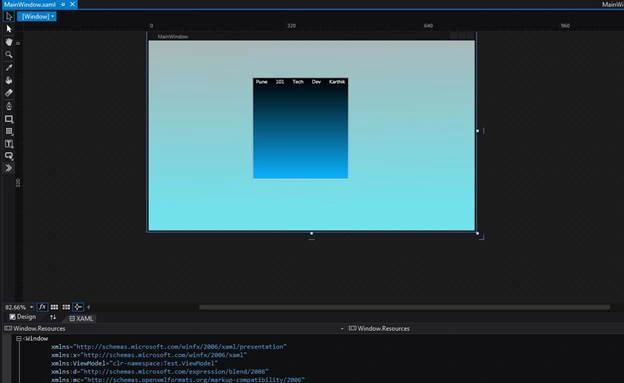
Task: Click the 82.66% zoom value field
Action: (16, 307)
